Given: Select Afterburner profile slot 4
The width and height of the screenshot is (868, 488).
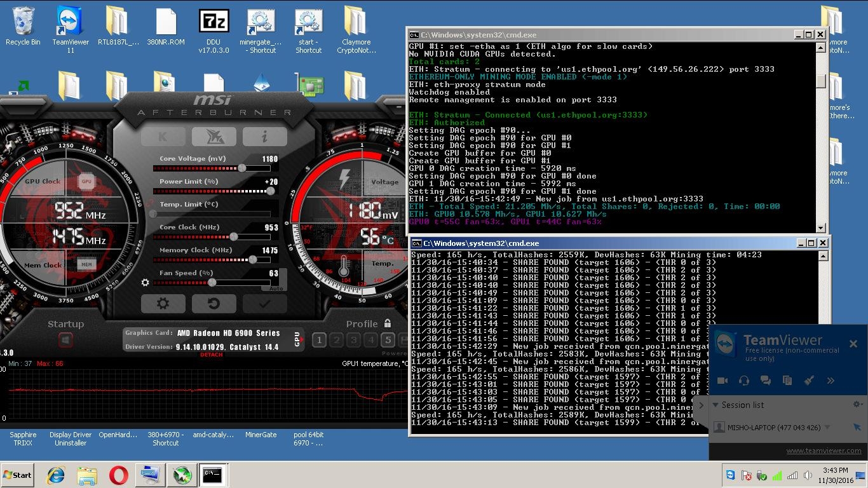Looking at the screenshot, I should tap(370, 341).
